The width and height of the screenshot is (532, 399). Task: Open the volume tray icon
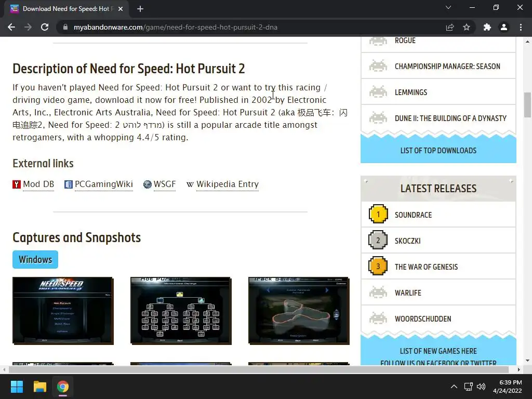tap(481, 387)
